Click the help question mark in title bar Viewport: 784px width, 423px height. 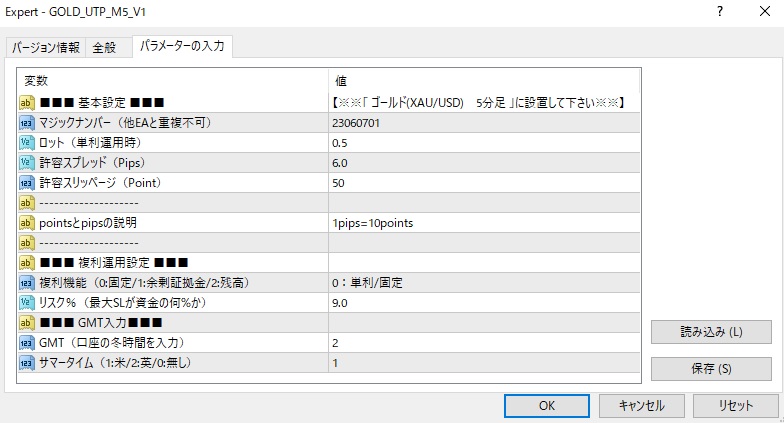point(719,12)
